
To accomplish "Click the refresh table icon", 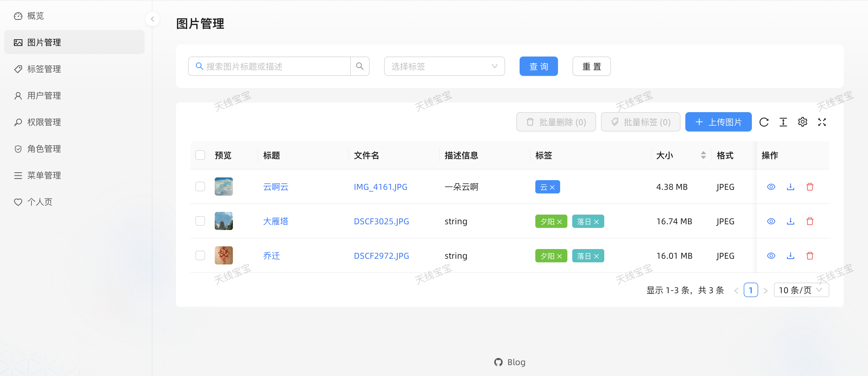I will pyautogui.click(x=764, y=122).
